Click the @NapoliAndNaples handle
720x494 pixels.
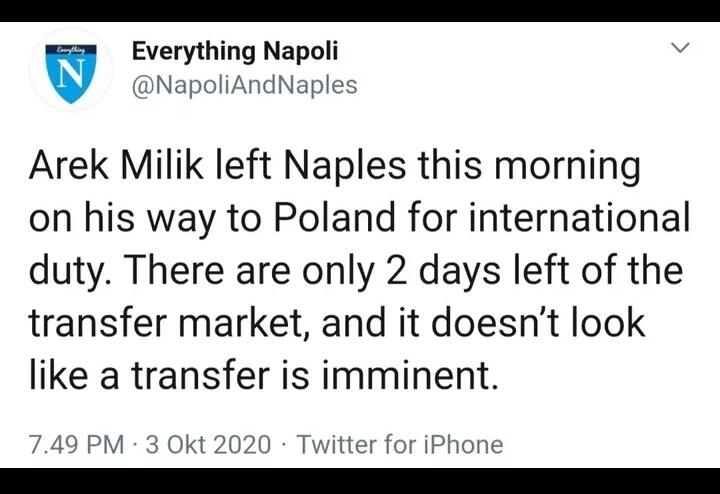(245, 85)
